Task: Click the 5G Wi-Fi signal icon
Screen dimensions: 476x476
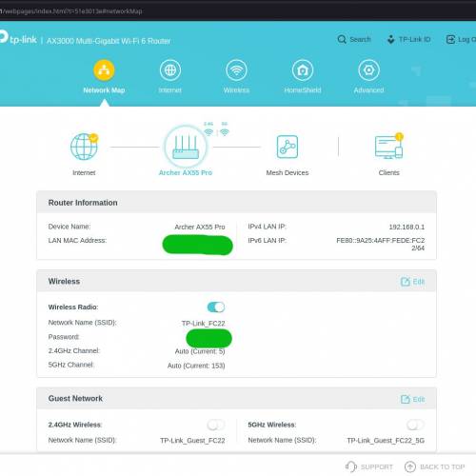Action: [x=225, y=132]
